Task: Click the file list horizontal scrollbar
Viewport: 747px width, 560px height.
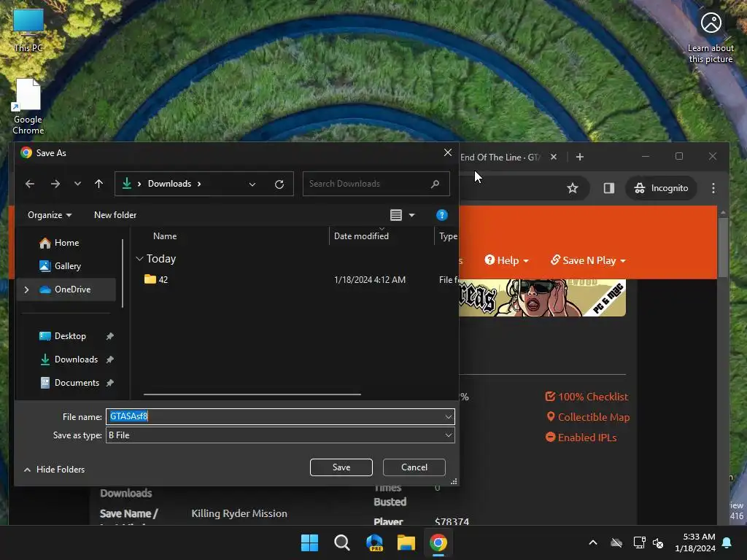Action: (252, 394)
